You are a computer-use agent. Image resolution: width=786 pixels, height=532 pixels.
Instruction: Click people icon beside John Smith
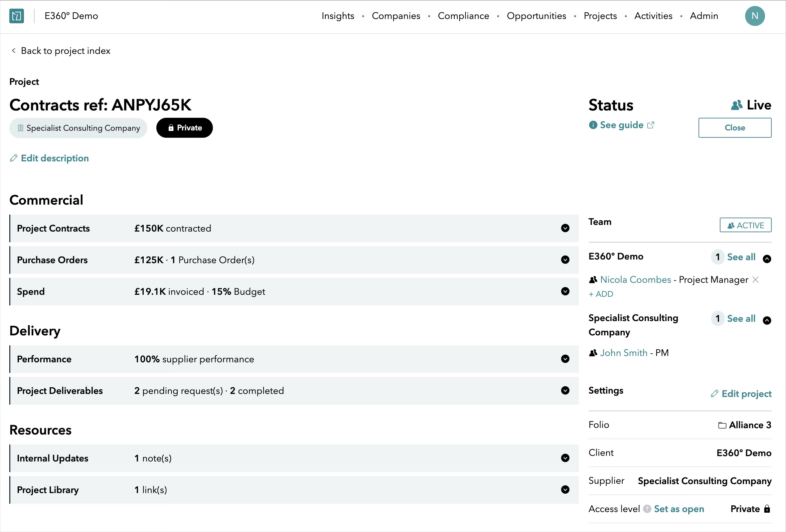pyautogui.click(x=593, y=353)
